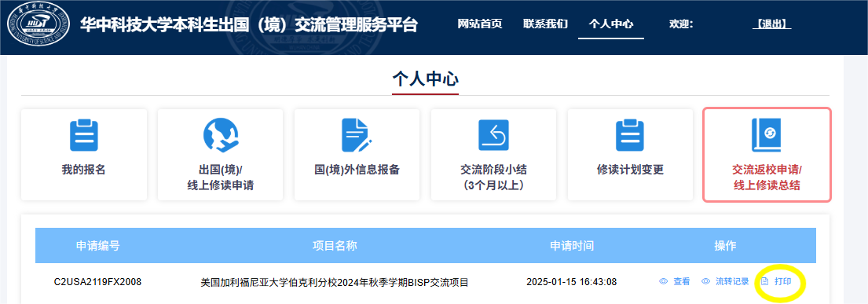
Task: Open 流转记录 for application C2USA2119FX2008
Action: tap(732, 282)
